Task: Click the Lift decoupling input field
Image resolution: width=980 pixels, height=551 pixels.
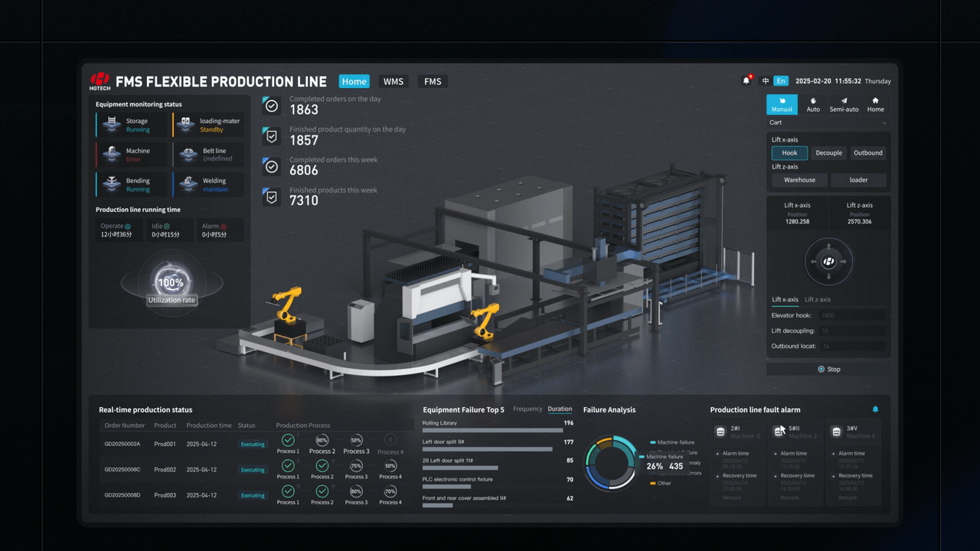Action: pos(851,331)
